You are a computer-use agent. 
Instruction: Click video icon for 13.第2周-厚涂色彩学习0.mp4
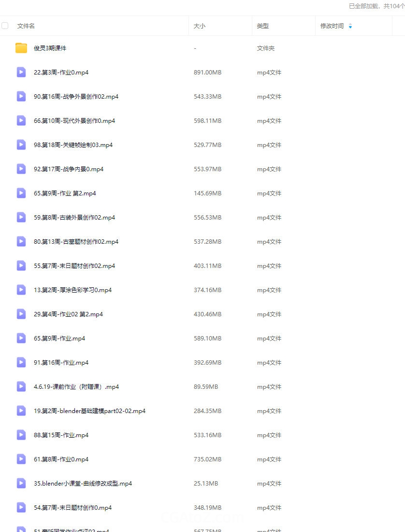pyautogui.click(x=21, y=290)
